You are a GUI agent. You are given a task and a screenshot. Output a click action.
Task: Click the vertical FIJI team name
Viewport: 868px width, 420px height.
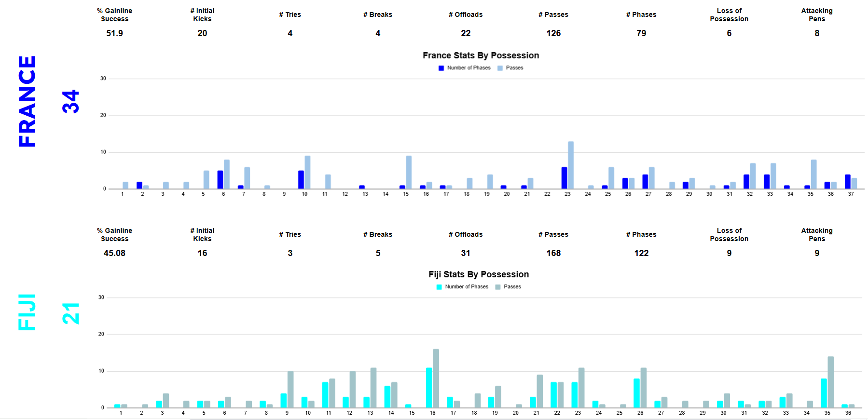(x=28, y=312)
